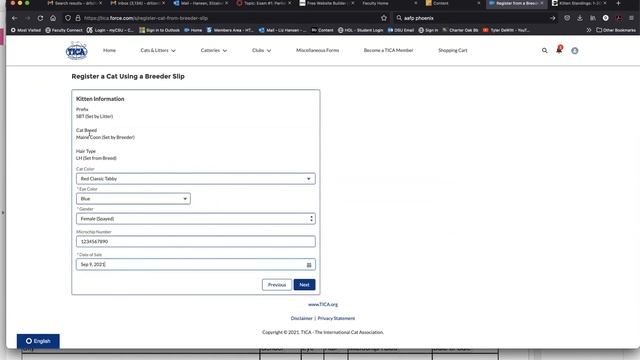Screen dimensions: 640x360
Task: Open the Other Bookmarks folder
Action: pyautogui.click(x=616, y=30)
